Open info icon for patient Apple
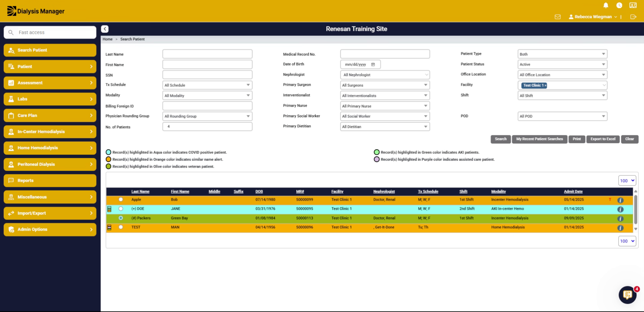 click(x=620, y=200)
